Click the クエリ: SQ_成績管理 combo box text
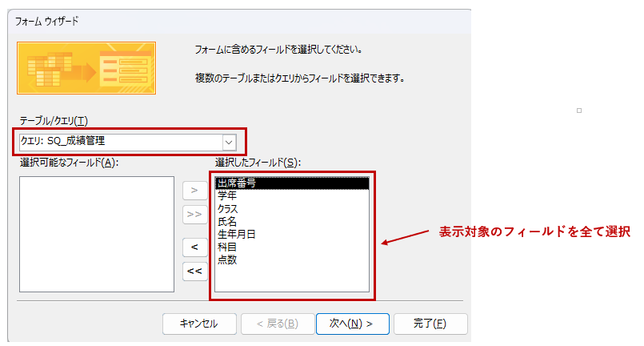The height and width of the screenshot is (346, 644). [120, 142]
